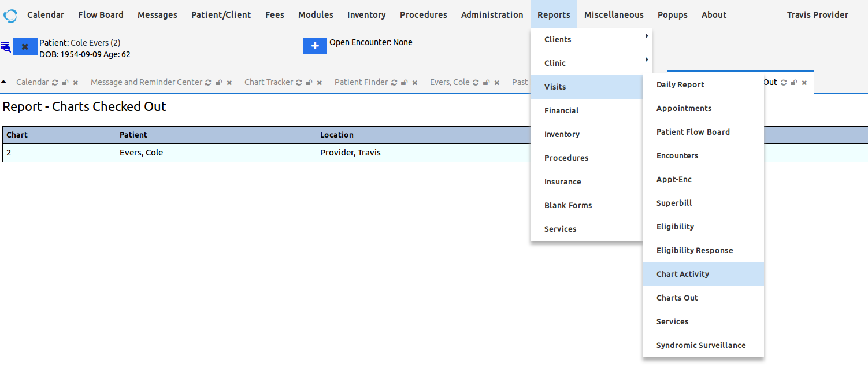Refresh the Chart Tracker tab
868x374 pixels.
coord(299,83)
